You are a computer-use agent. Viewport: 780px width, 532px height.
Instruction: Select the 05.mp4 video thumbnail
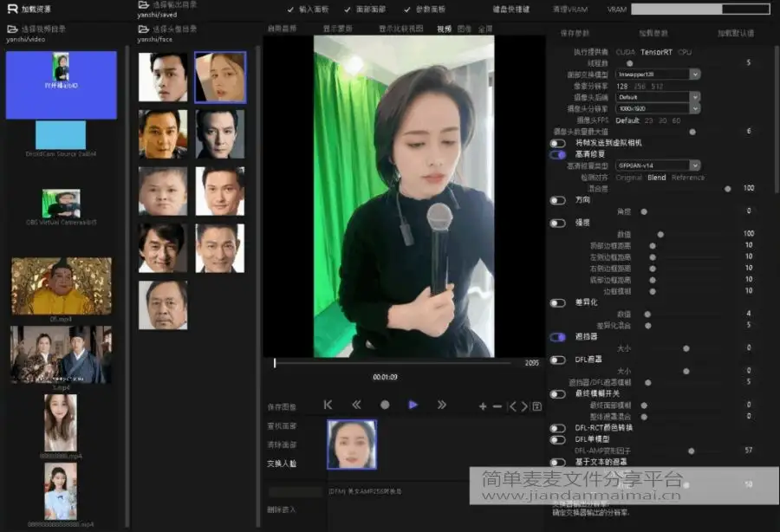pos(62,286)
